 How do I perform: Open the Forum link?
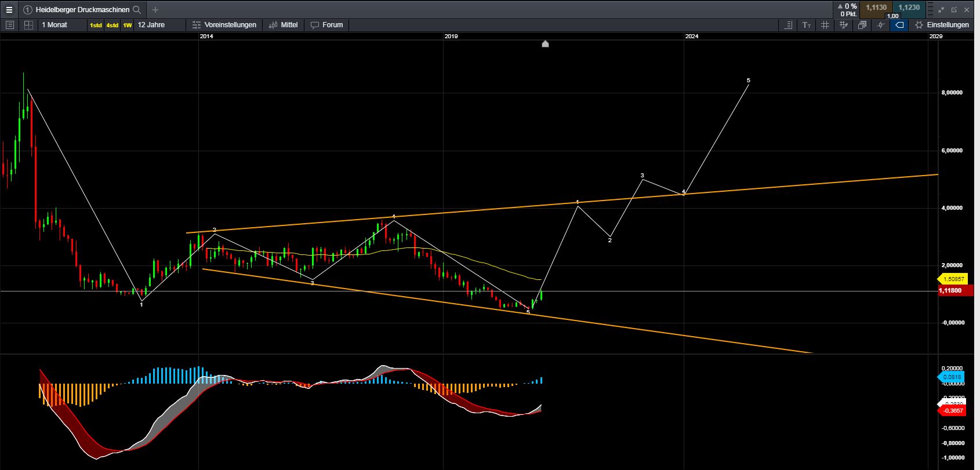(327, 25)
